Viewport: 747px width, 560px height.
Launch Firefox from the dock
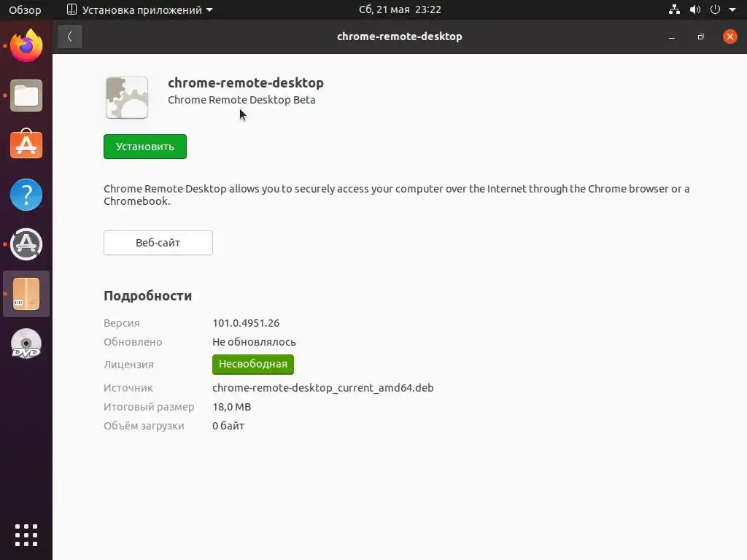click(26, 45)
